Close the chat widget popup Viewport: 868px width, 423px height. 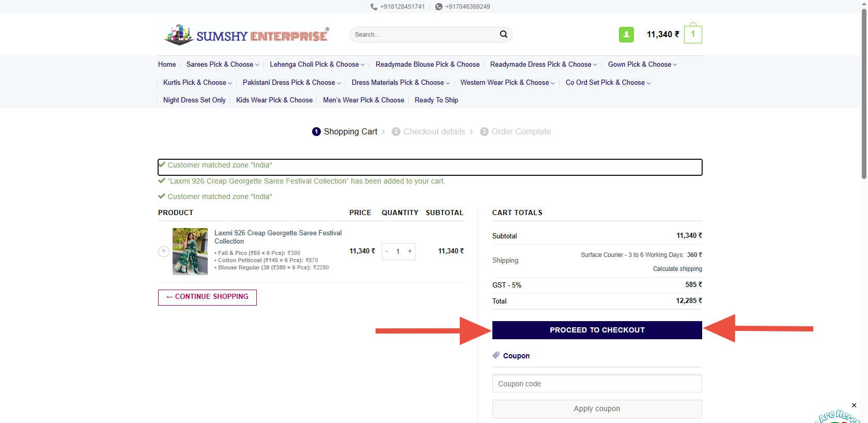click(x=854, y=405)
